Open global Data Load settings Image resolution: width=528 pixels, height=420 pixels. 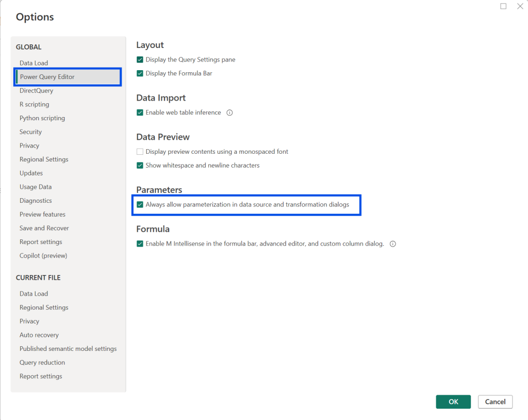(34, 63)
